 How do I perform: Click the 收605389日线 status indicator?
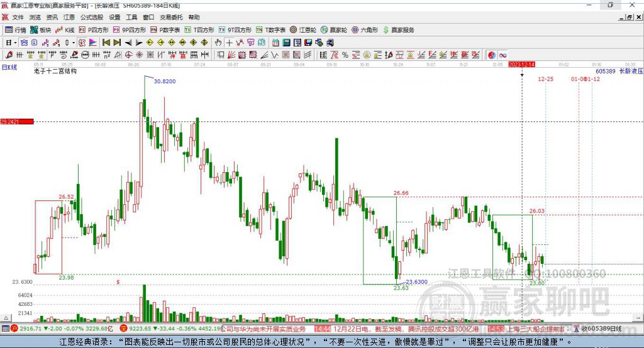pos(598,329)
